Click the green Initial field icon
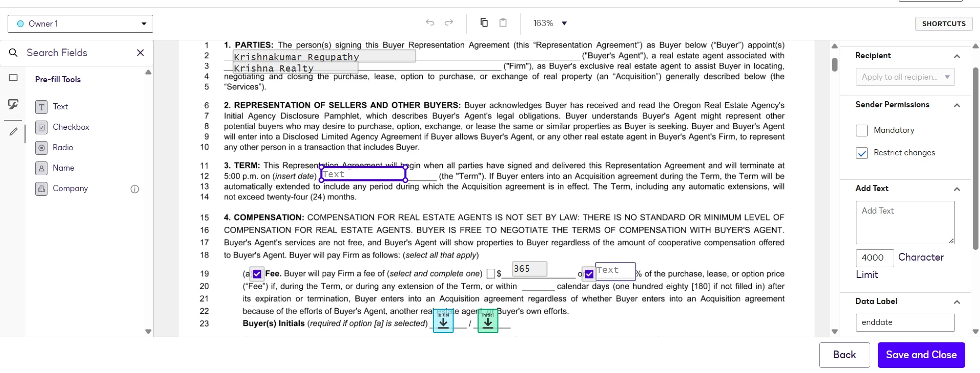 point(488,321)
